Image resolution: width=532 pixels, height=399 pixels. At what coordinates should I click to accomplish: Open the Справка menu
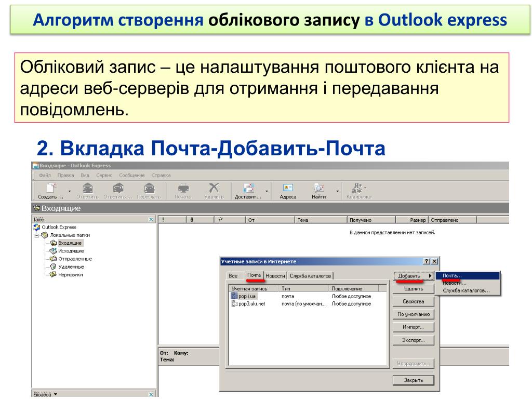161,176
